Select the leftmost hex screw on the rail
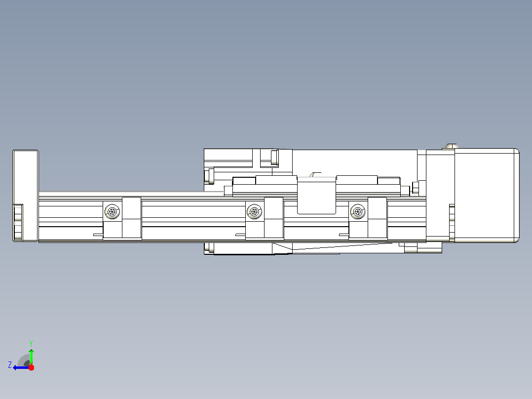The height and width of the screenshot is (399, 532). (x=113, y=212)
